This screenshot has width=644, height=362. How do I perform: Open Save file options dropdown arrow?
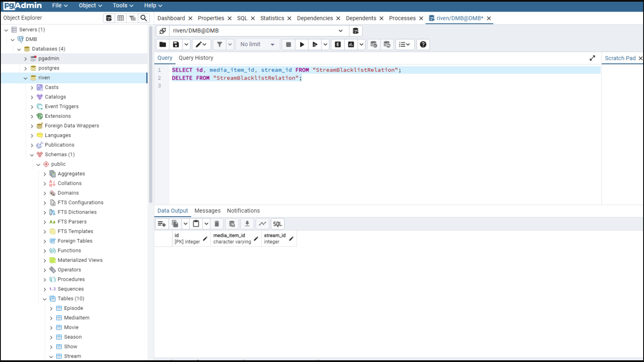(186, 44)
